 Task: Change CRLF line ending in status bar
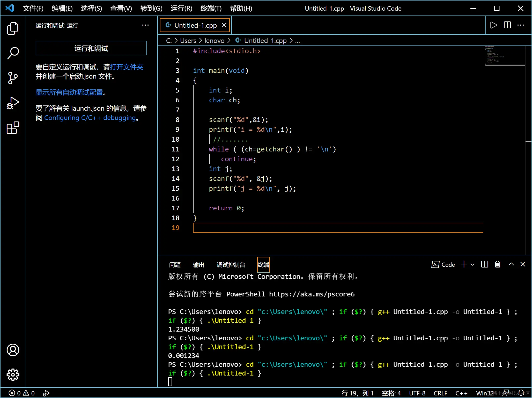pos(440,393)
